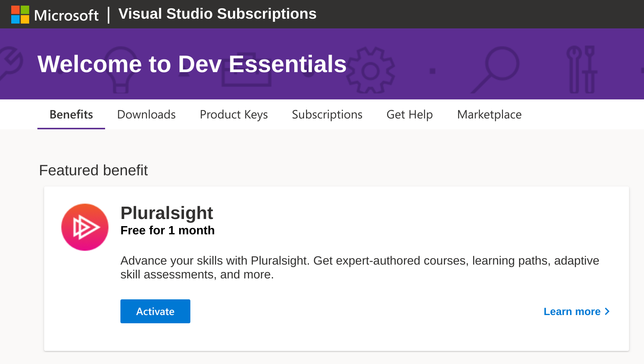644x364 pixels.
Task: Open the Product Keys tab
Action: (234, 114)
